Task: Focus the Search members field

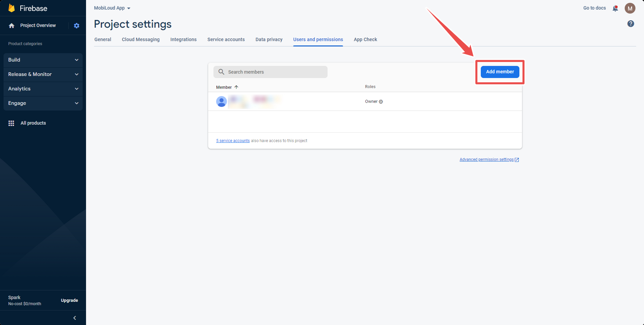Action: [x=270, y=72]
